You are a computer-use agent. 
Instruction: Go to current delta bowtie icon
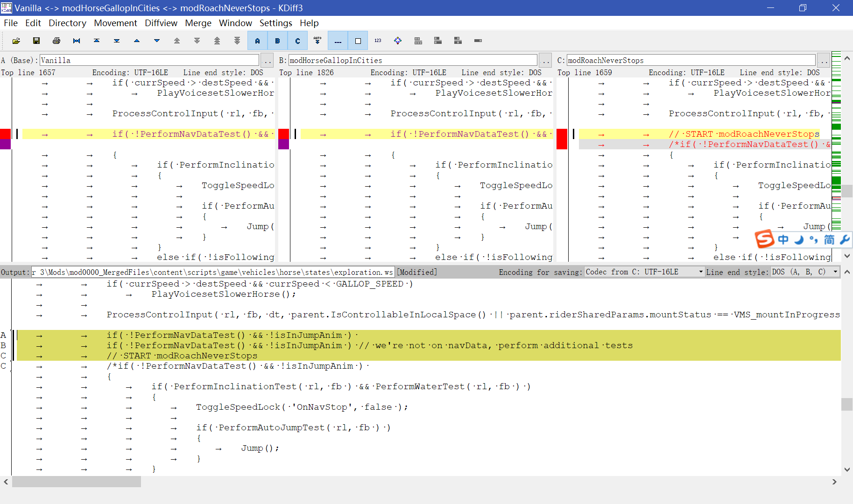pyautogui.click(x=77, y=41)
